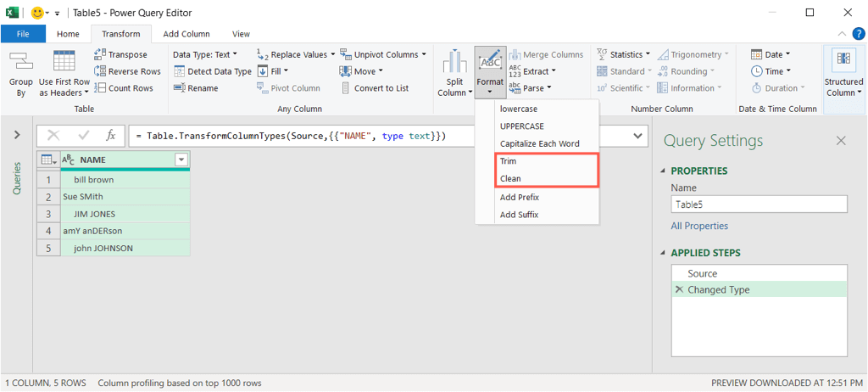This screenshot has height=392, width=868.
Task: Choose Add Suffix option
Action: (x=520, y=215)
